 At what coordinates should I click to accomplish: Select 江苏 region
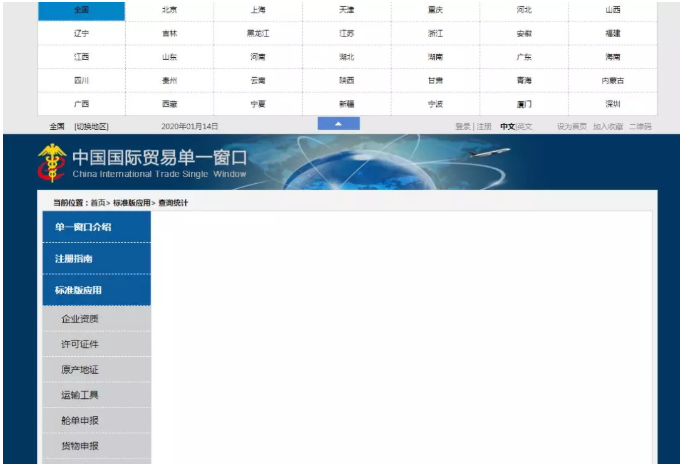tap(347, 33)
